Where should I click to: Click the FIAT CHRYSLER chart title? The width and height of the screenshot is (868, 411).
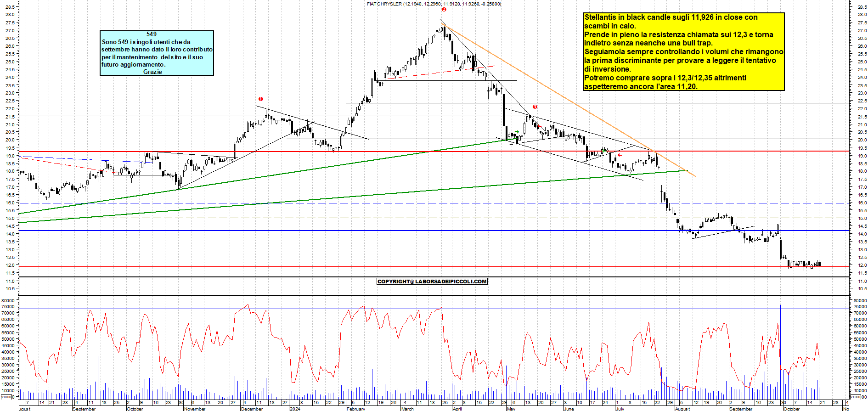[x=434, y=4]
